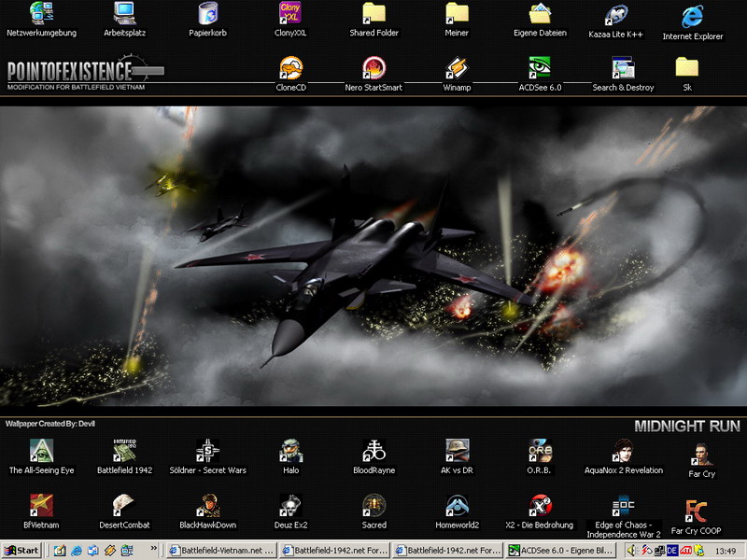Launch the ClonyXXL shortcut
747x560 pixels.
coord(290,20)
